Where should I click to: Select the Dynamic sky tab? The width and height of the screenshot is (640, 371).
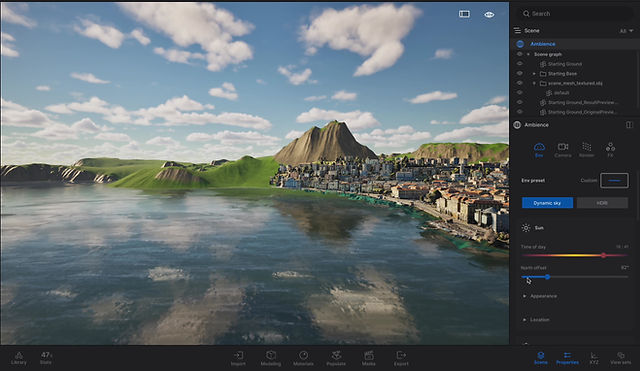547,203
